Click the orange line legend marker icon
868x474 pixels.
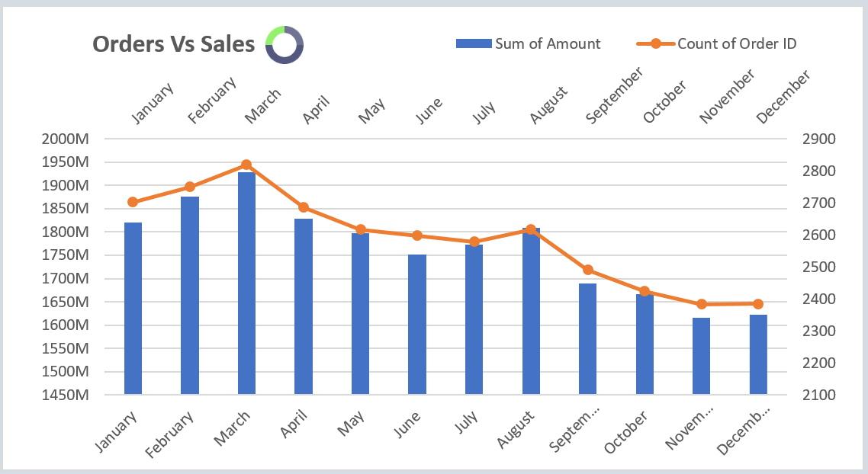tap(657, 43)
